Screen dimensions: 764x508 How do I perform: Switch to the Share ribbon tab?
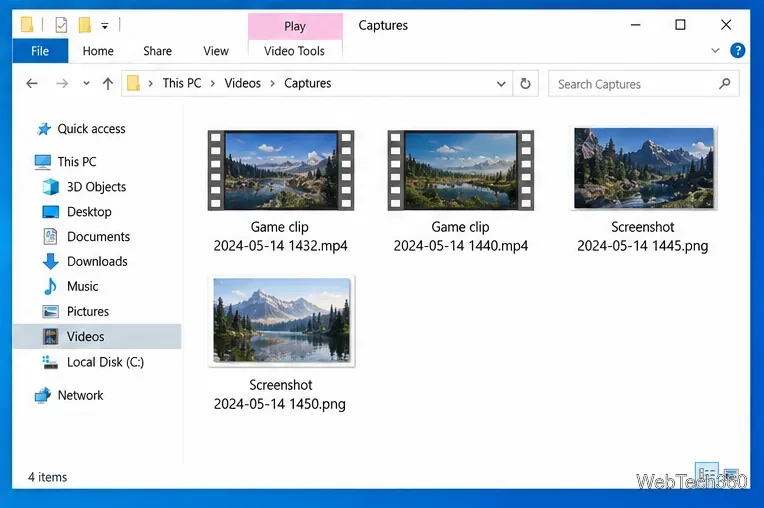coord(157,51)
